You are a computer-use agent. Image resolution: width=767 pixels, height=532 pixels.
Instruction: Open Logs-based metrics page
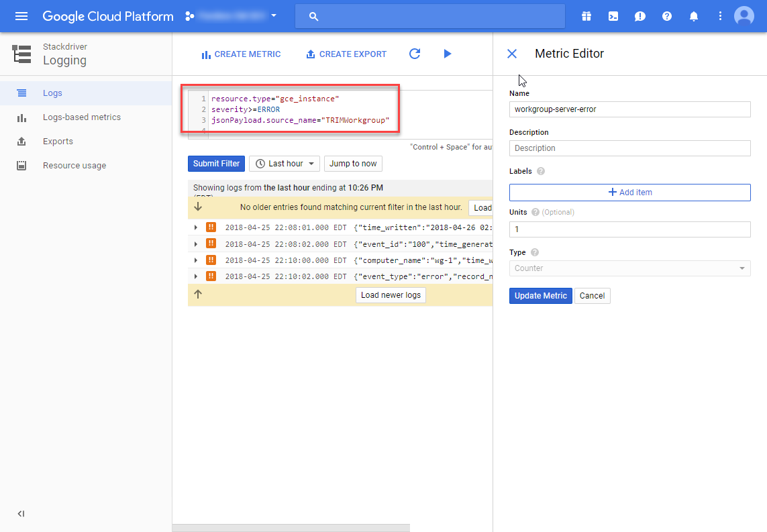coord(86,117)
